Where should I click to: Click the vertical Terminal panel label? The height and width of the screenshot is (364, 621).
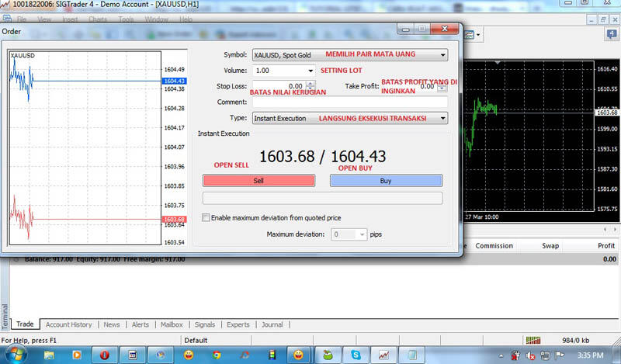coord(5,316)
